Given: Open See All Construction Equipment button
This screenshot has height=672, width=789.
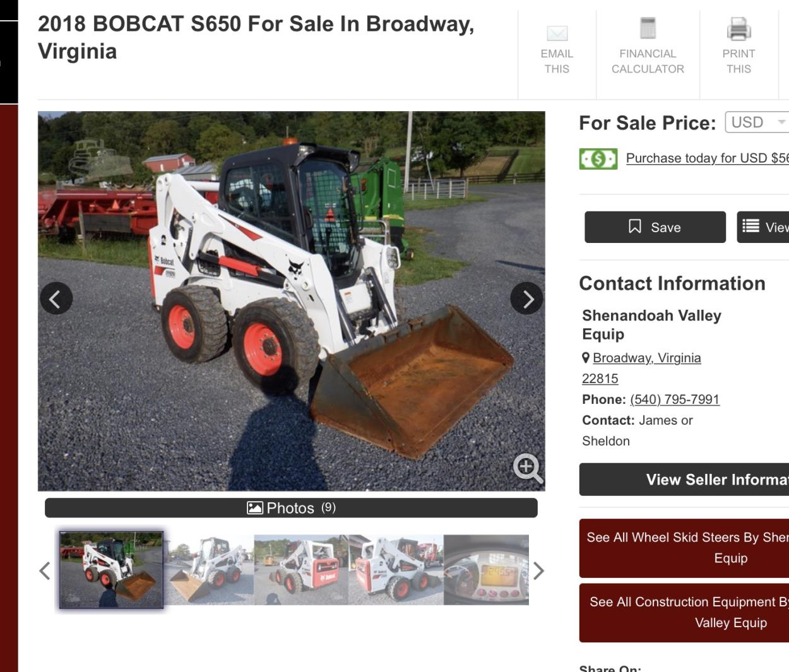Looking at the screenshot, I should (684, 613).
